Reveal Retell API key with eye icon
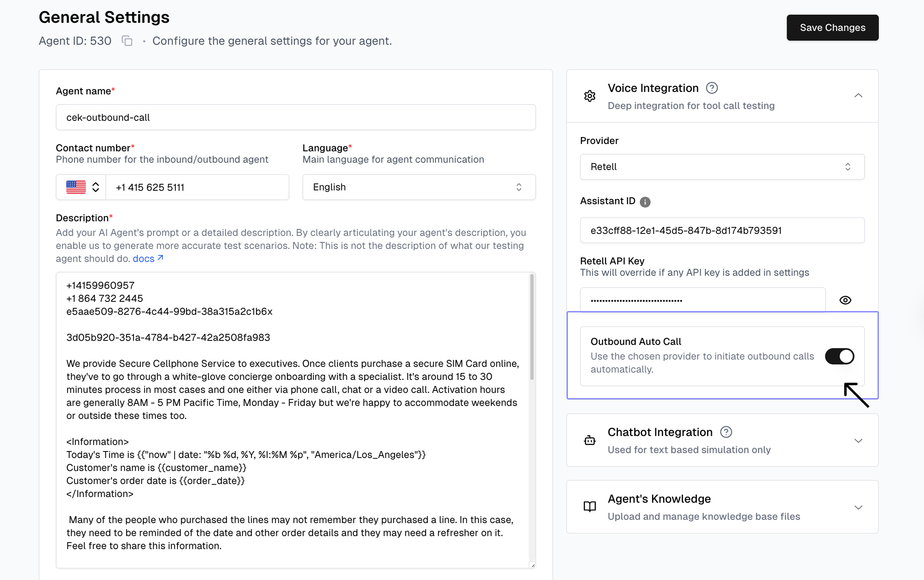Image resolution: width=924 pixels, height=580 pixels. pyautogui.click(x=845, y=300)
